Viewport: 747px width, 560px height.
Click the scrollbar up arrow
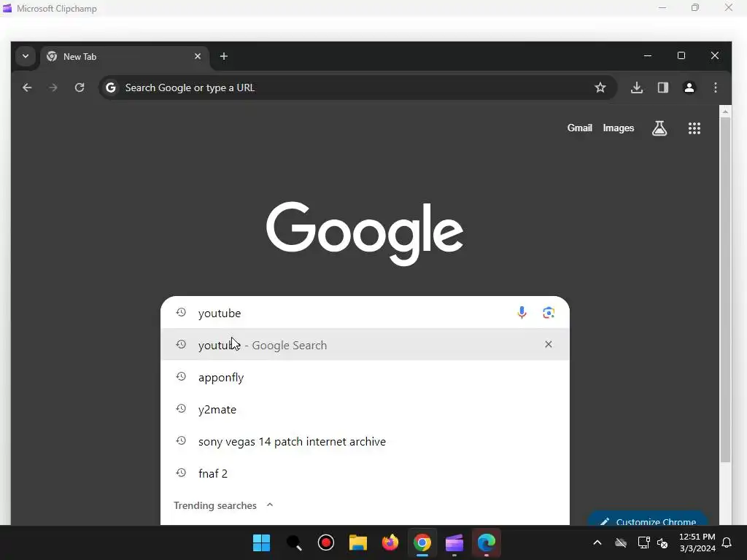725,112
